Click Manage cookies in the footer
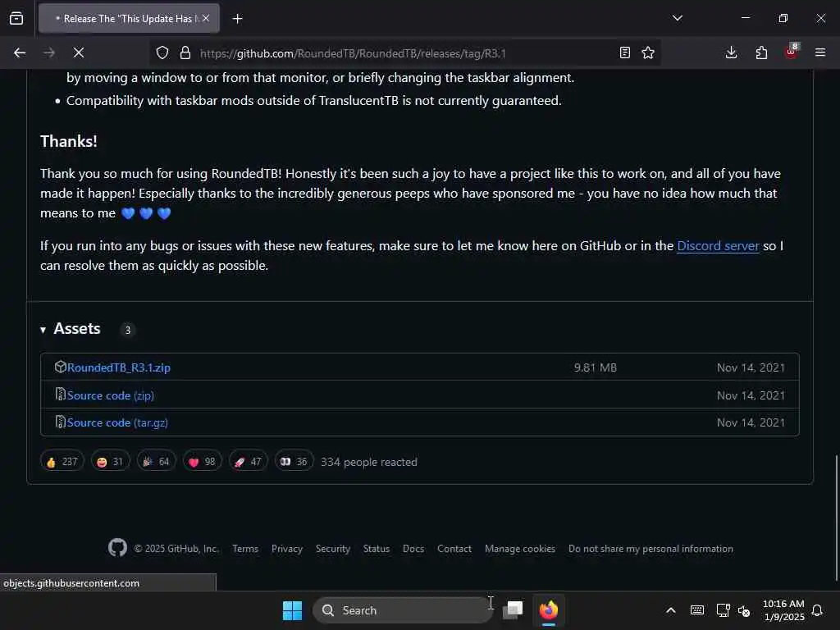Viewport: 840px width, 630px height. point(519,549)
